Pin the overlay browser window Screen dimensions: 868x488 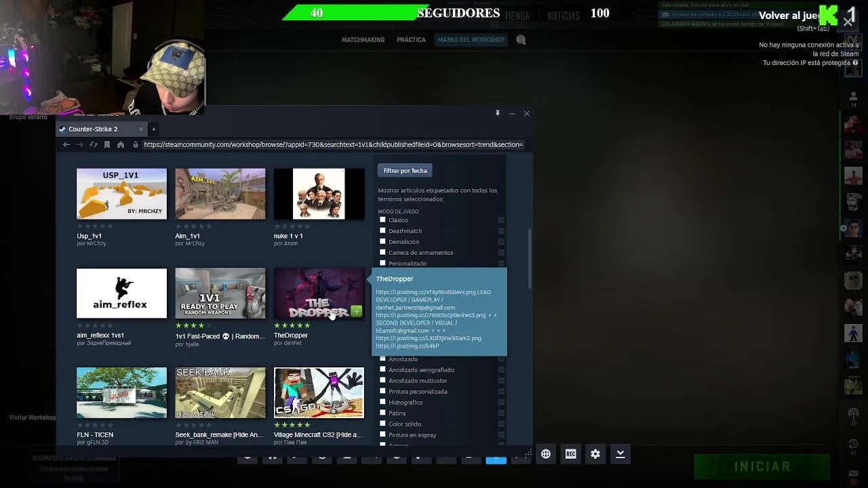[497, 113]
